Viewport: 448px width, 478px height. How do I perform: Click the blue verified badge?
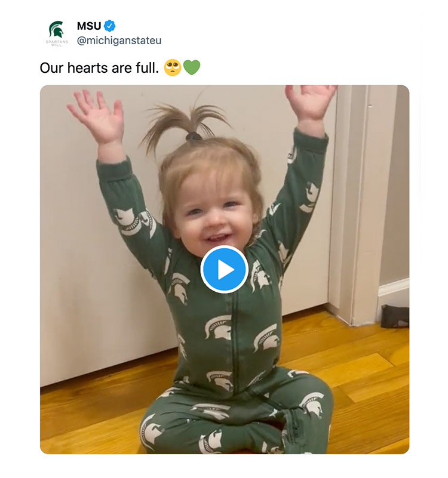109,26
